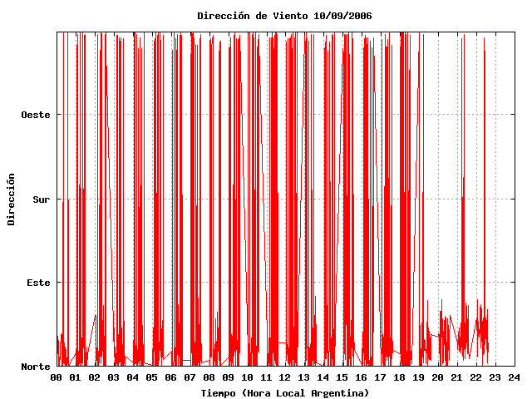Click the '19' hour tick label

point(419,377)
